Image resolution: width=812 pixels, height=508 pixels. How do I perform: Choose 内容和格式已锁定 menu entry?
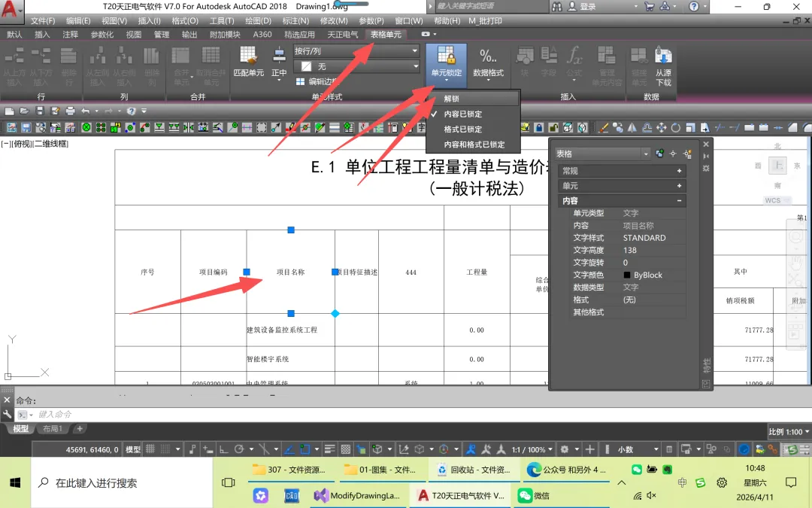click(x=474, y=144)
